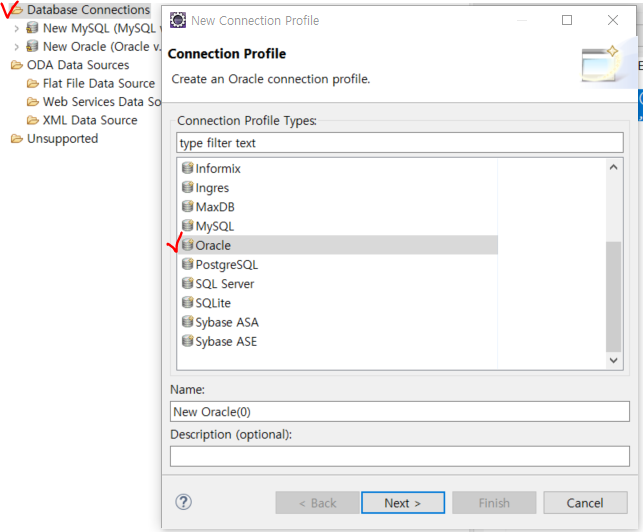Click the New MySQL connection icon in tree

pyautogui.click(x=32, y=28)
